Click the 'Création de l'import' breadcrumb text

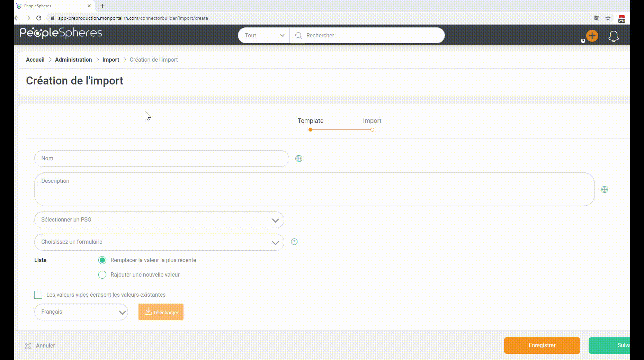coord(154,60)
